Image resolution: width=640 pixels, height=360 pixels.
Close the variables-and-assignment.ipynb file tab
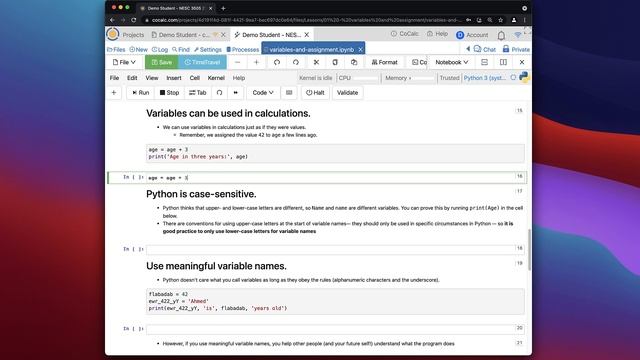click(360, 49)
